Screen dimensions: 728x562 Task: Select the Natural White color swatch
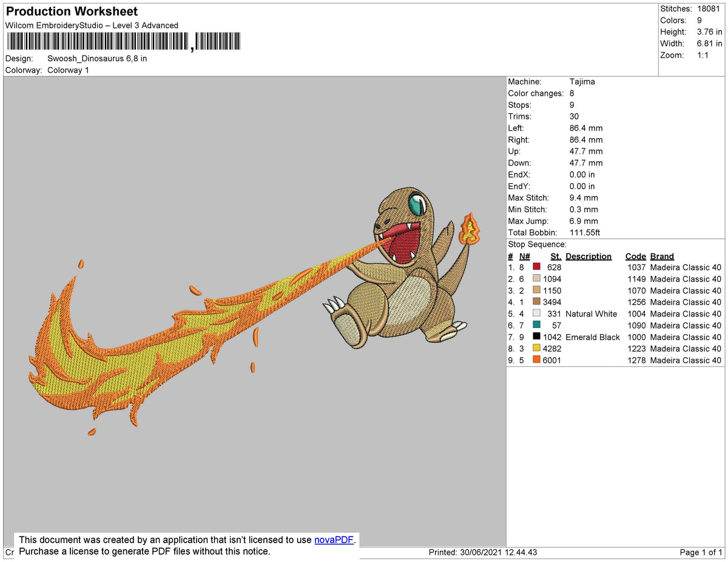[x=536, y=313]
